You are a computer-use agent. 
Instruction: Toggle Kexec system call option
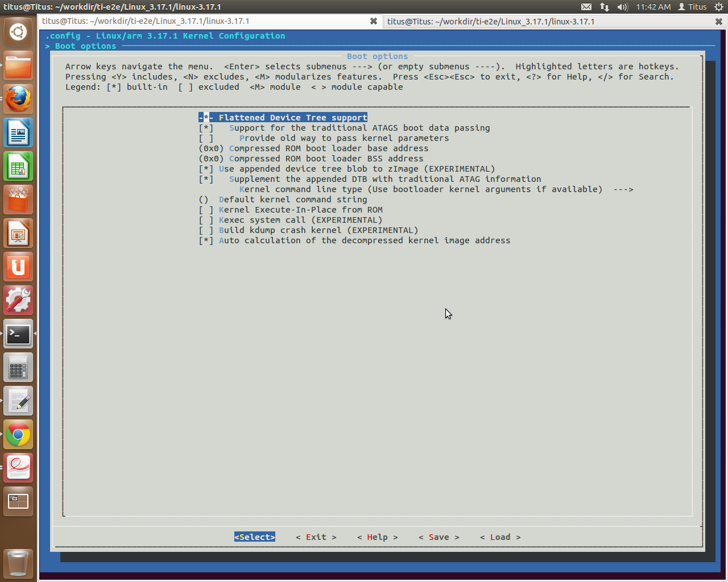click(x=291, y=220)
